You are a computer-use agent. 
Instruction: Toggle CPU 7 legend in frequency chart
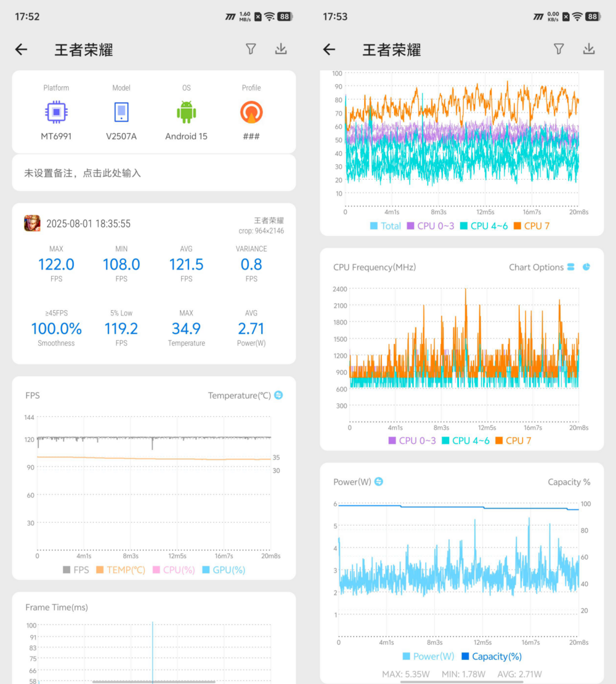(513, 441)
